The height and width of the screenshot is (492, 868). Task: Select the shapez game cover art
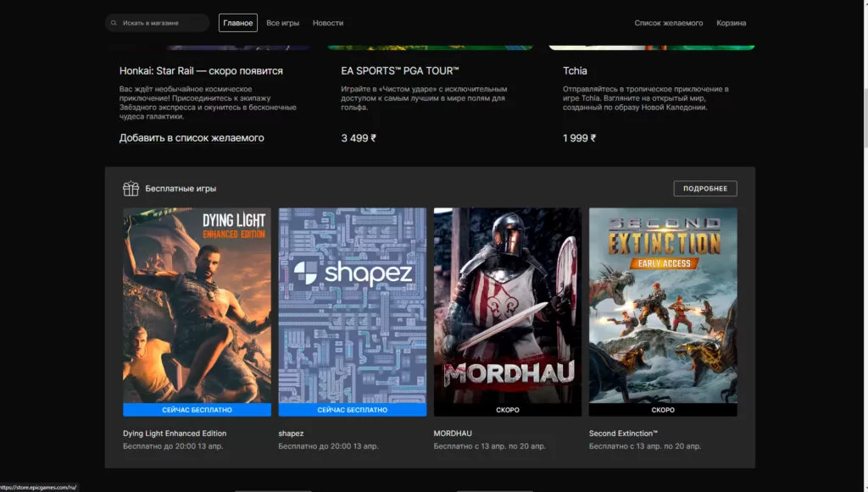coord(352,305)
